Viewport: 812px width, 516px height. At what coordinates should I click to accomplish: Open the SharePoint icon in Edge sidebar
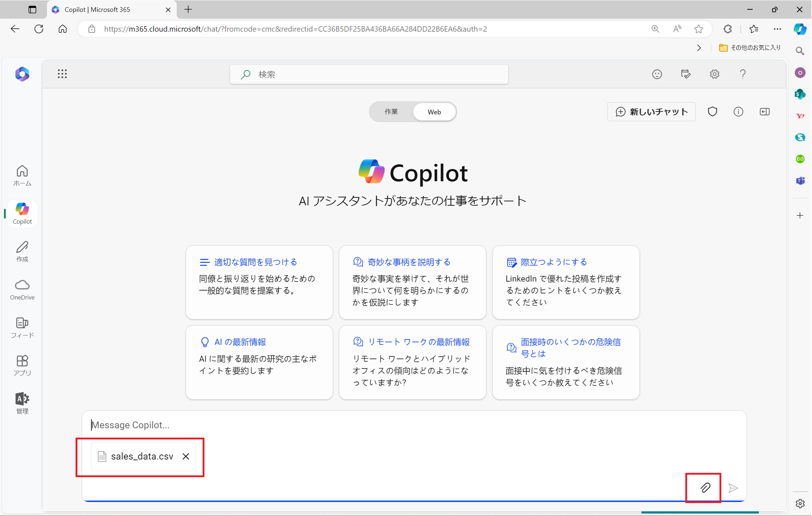pos(800,94)
